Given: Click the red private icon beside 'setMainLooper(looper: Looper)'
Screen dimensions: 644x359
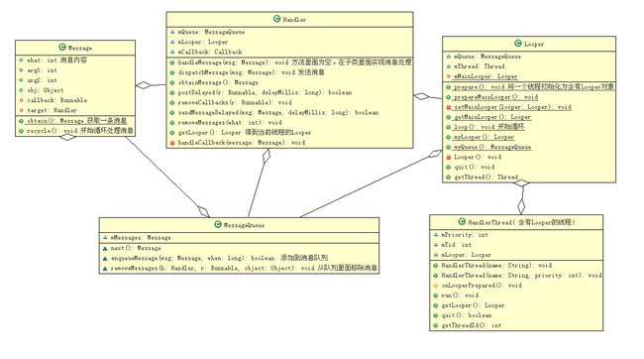Looking at the screenshot, I should (x=449, y=107).
